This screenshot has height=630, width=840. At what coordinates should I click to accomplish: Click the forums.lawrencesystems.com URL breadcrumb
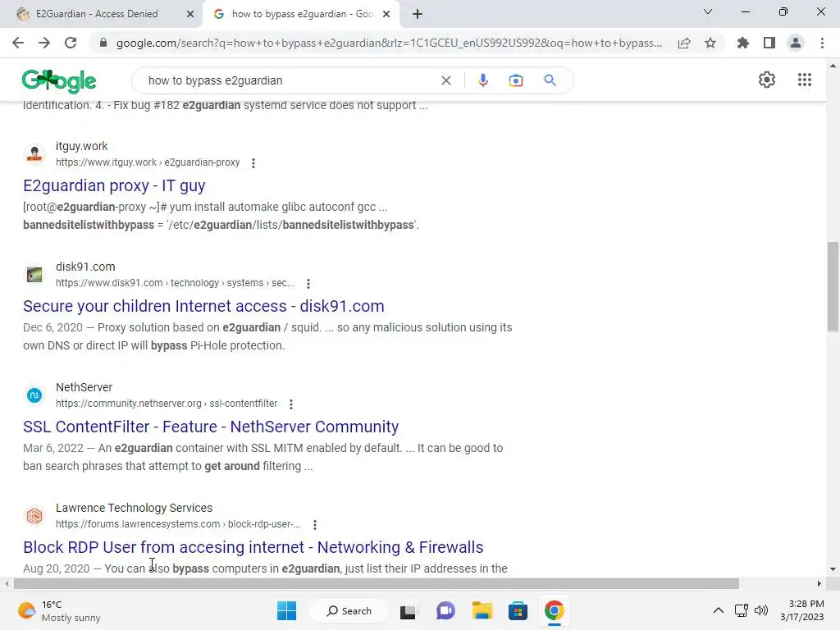(178, 524)
